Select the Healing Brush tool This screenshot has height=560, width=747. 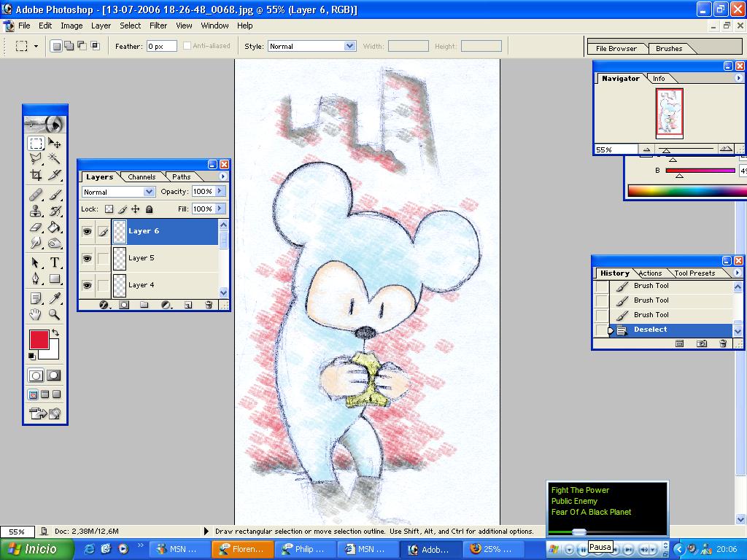click(36, 194)
